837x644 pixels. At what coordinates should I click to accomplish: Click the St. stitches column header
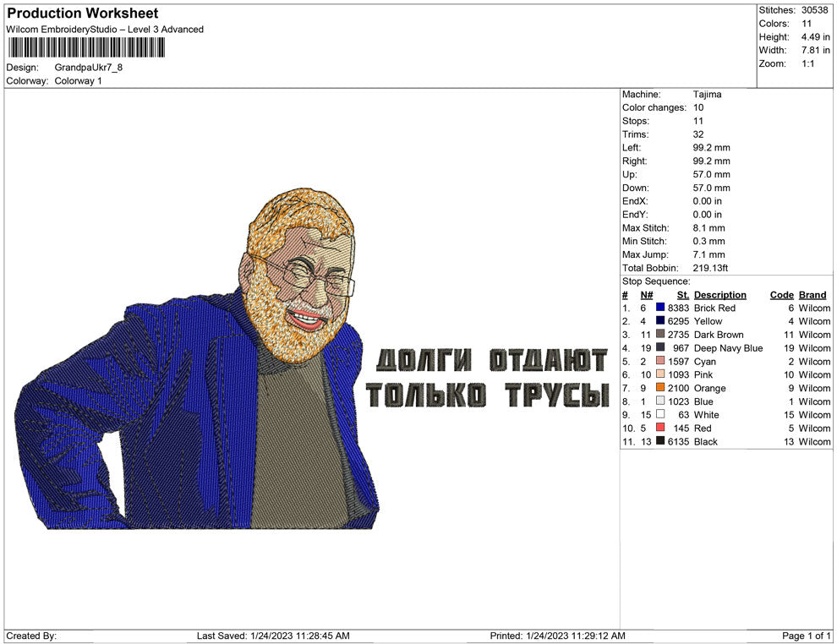682,295
